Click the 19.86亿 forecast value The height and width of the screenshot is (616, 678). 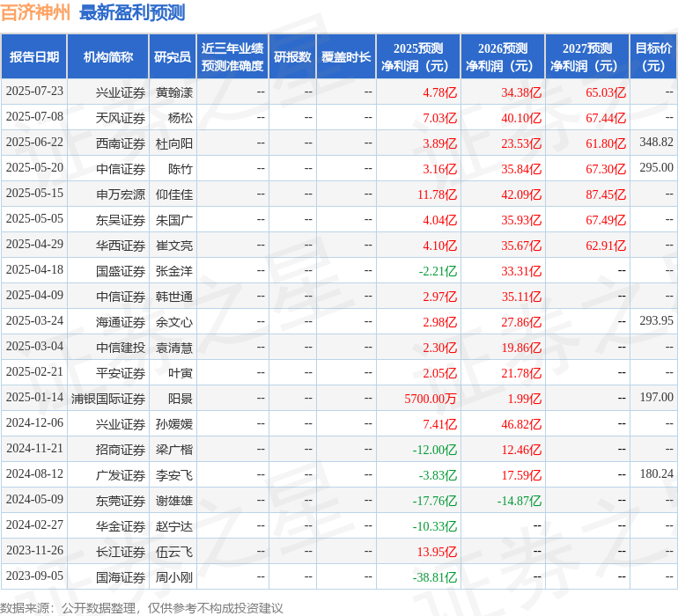(x=521, y=348)
